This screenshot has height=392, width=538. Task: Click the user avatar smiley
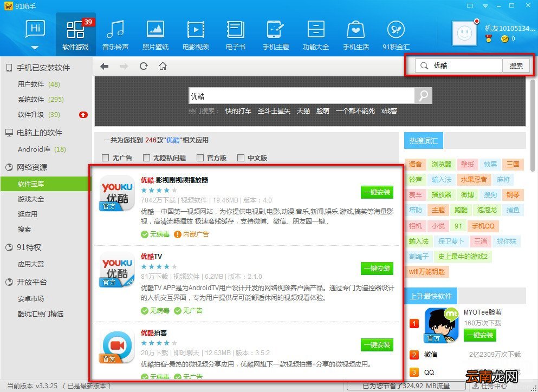(x=464, y=33)
